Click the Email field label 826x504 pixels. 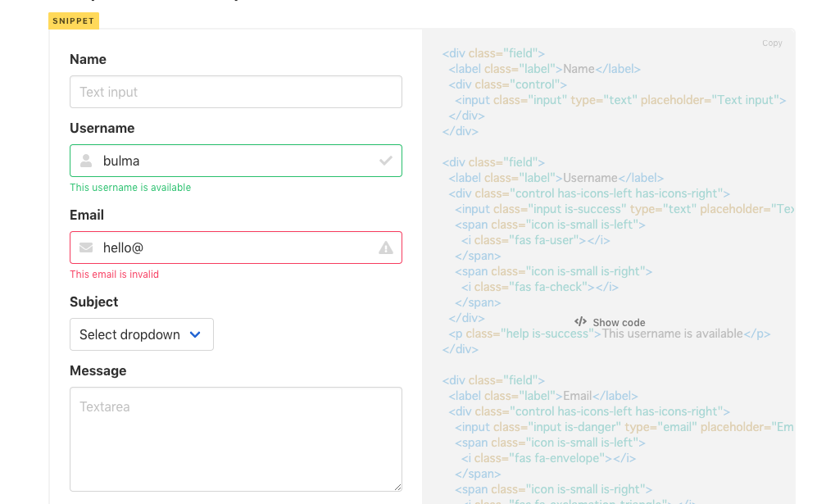(x=87, y=215)
